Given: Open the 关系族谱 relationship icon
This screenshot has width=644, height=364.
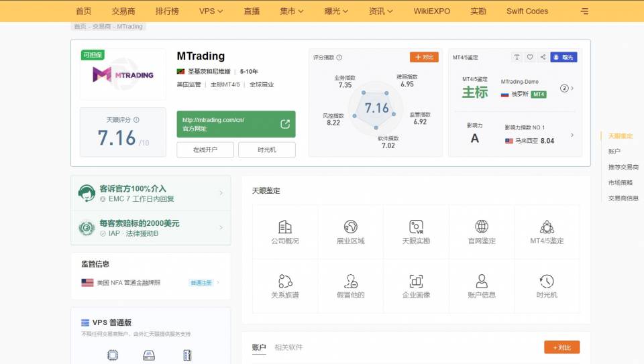Looking at the screenshot, I should pyautogui.click(x=285, y=281).
